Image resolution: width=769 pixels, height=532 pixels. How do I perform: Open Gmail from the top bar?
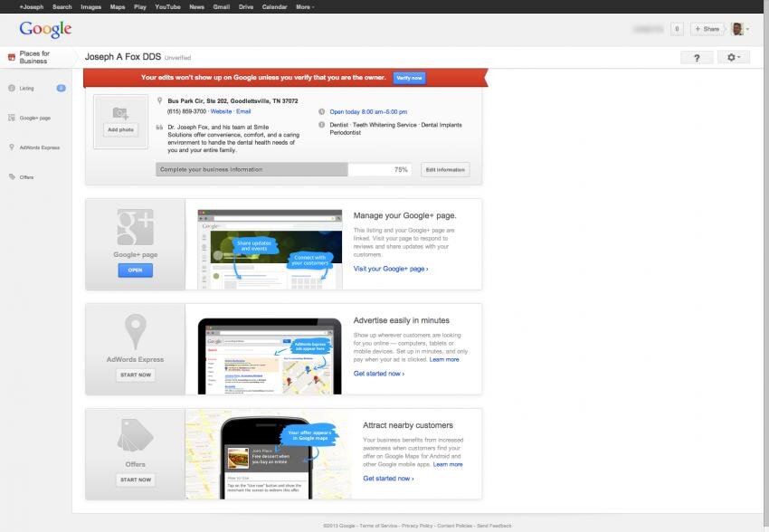(222, 7)
